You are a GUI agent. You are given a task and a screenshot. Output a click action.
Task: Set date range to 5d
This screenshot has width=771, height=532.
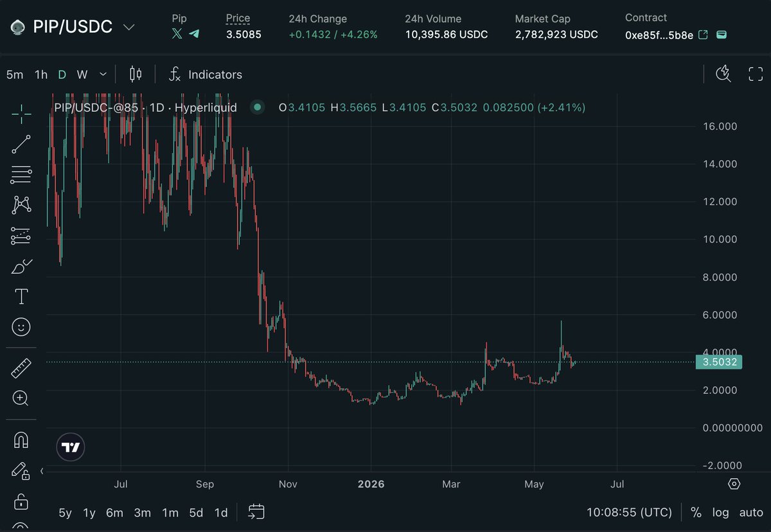tap(196, 513)
